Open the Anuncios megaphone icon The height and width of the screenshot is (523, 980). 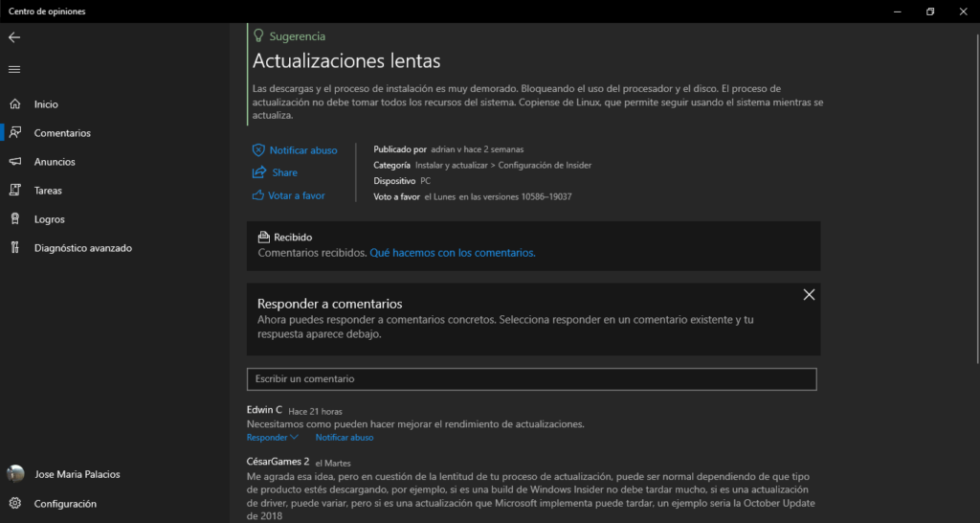click(x=14, y=162)
